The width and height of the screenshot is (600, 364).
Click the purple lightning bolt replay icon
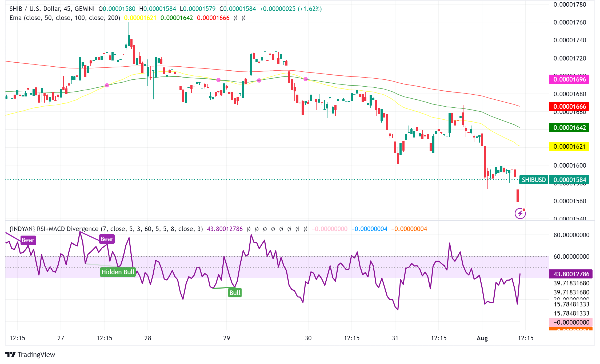(x=520, y=213)
